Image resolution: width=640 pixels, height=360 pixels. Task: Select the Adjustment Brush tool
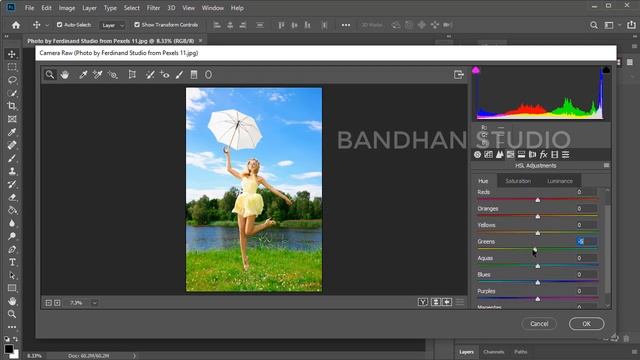coord(179,75)
